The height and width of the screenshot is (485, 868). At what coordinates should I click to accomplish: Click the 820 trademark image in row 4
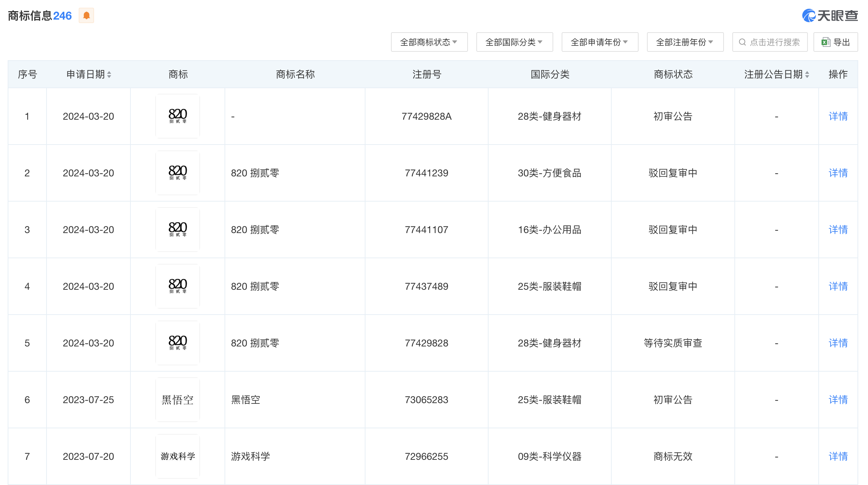[x=178, y=286]
